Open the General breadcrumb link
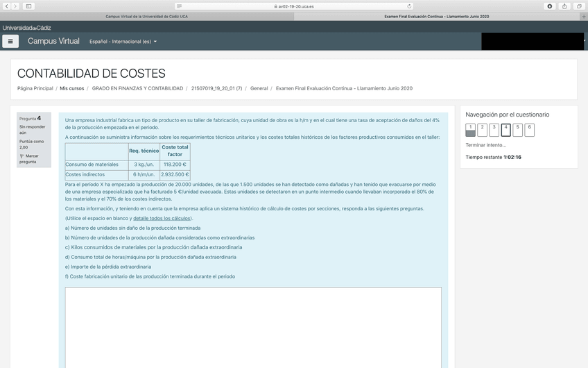Image resolution: width=588 pixels, height=368 pixels. point(259,88)
